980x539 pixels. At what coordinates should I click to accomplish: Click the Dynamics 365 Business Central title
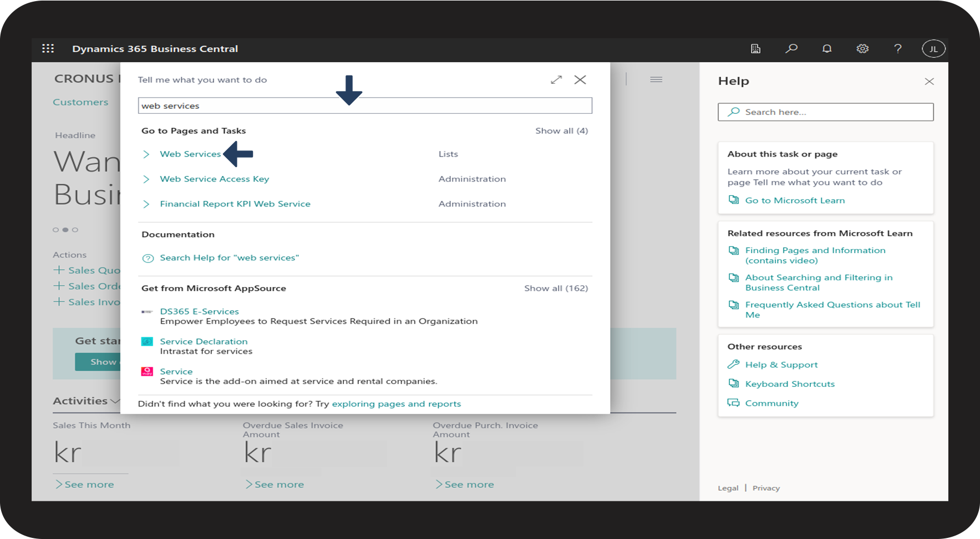155,49
